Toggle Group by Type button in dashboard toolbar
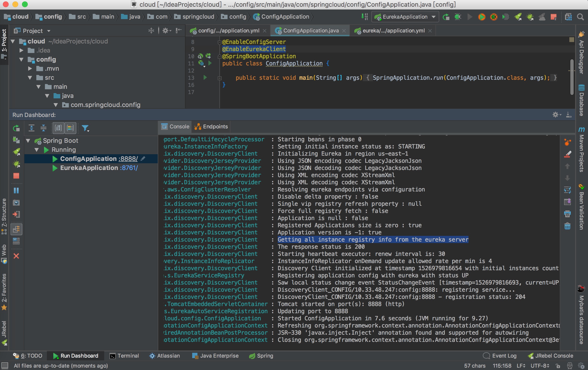 (x=58, y=128)
